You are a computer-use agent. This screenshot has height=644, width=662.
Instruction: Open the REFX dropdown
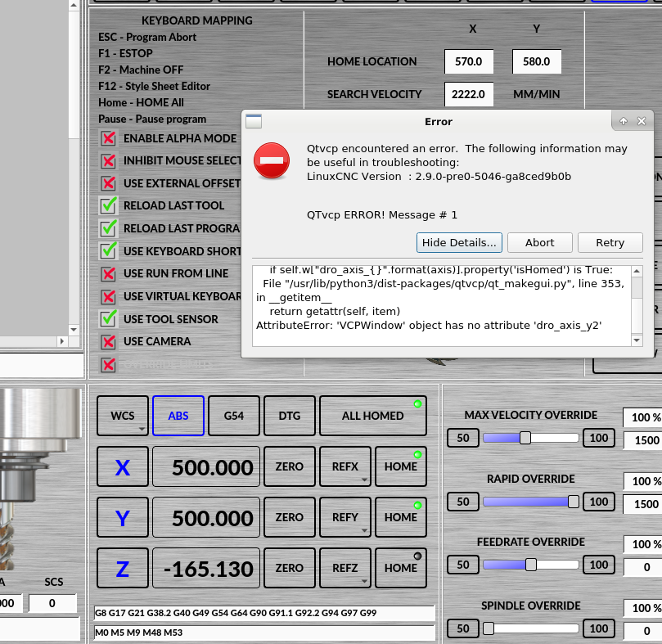345,466
